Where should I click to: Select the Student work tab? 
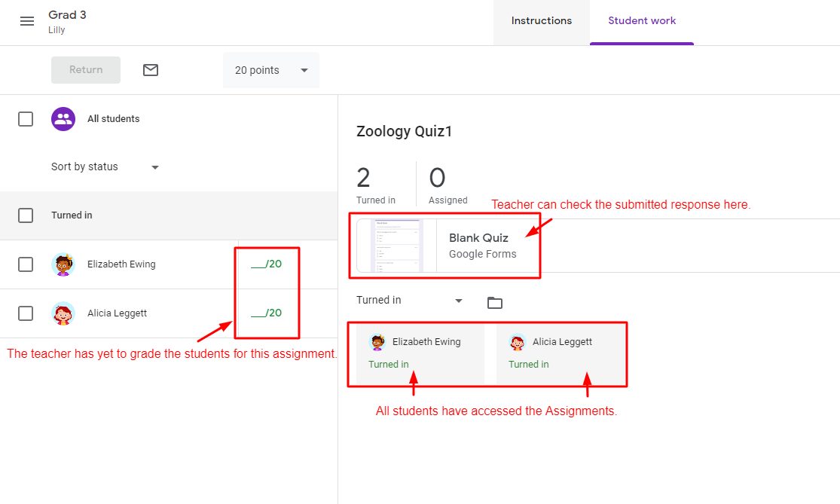coord(642,22)
